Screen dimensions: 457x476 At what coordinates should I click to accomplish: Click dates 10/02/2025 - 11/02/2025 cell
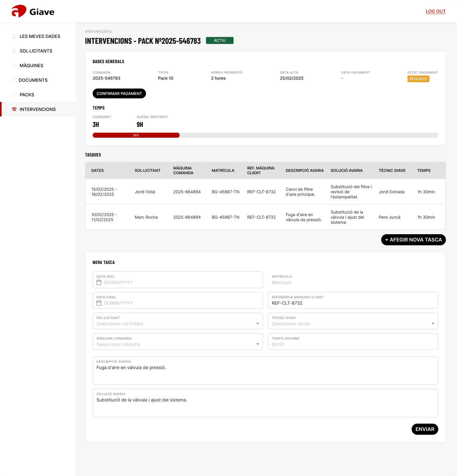[x=104, y=217]
